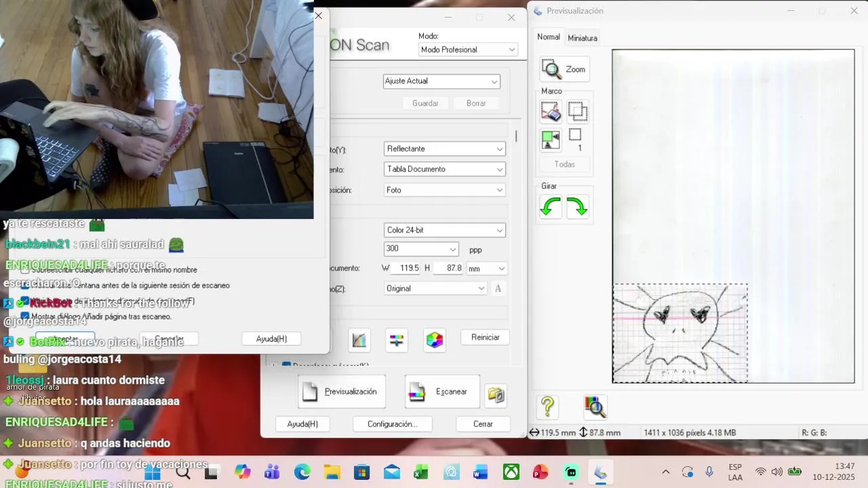Open Mail app from the taskbar
868x488 pixels.
(x=391, y=472)
